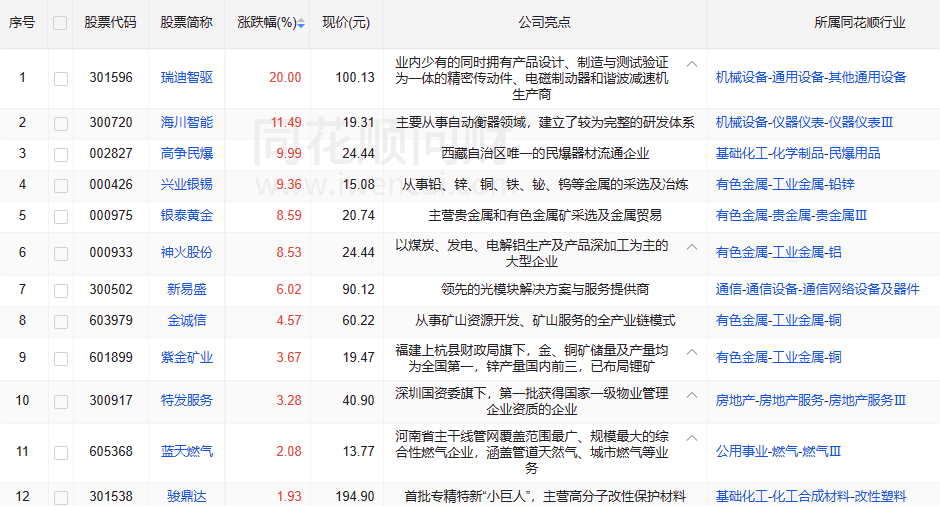This screenshot has height=506, width=940.
Task: Click the 股票简称 column header
Action: click(186, 23)
